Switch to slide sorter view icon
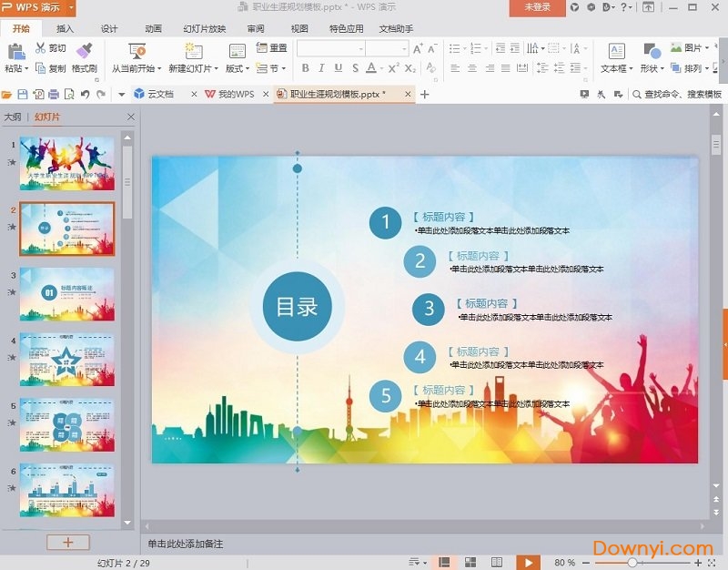The image size is (728, 570). (470, 563)
